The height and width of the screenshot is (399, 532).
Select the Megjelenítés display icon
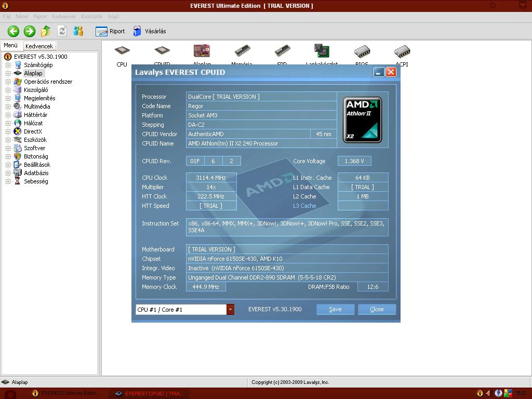[x=18, y=98]
